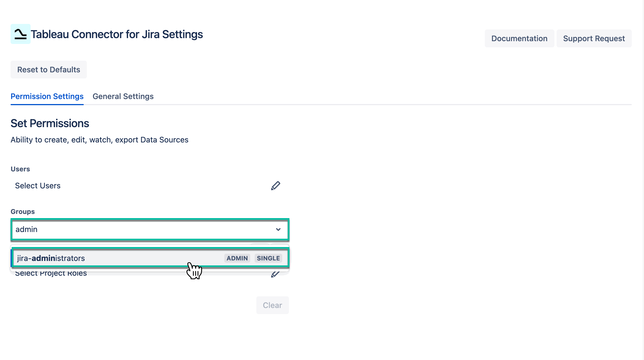Open the Groups dropdown chevron
The width and height of the screenshot is (644, 360).
coord(278,230)
